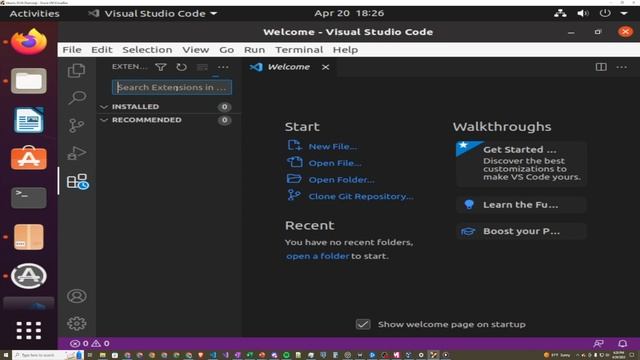This screenshot has width=640, height=360.
Task: Click the Open Folder... link
Action: 341,180
